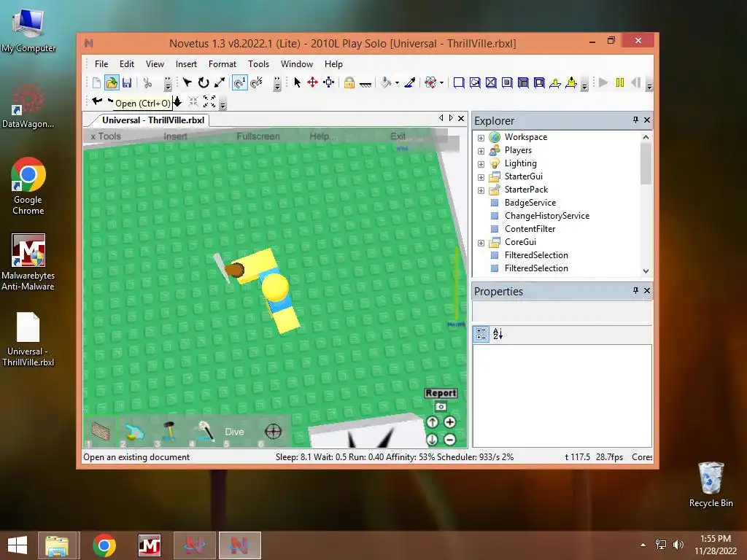Open the Format menu
Screen dimensions: 747x560
pyautogui.click(x=222, y=64)
